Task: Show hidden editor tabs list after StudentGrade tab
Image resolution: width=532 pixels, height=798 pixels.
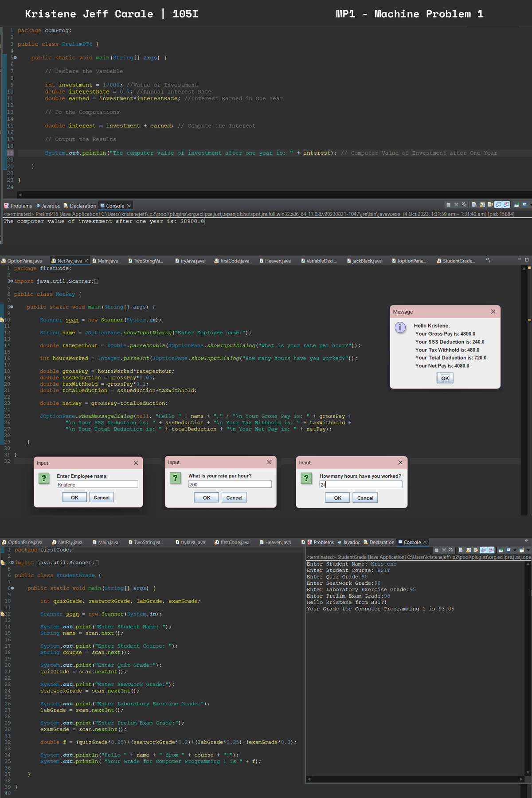Action: (488, 260)
